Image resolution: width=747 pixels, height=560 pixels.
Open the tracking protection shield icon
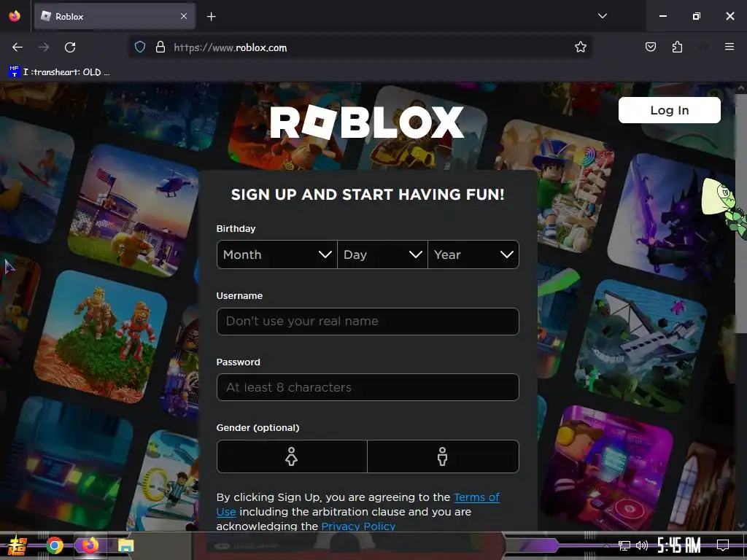(139, 47)
